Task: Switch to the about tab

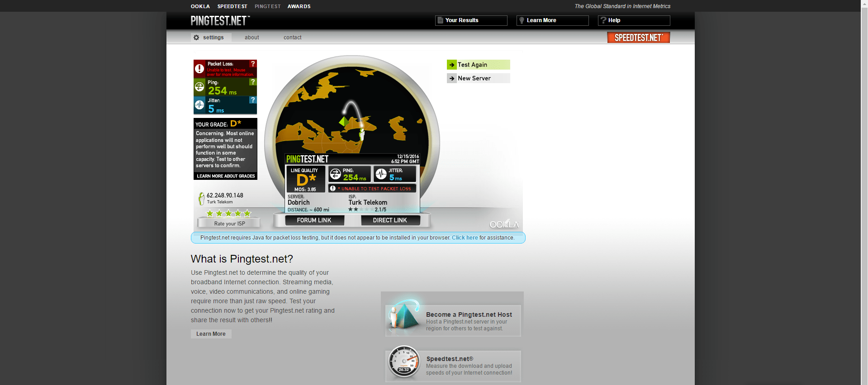Action: click(x=252, y=38)
